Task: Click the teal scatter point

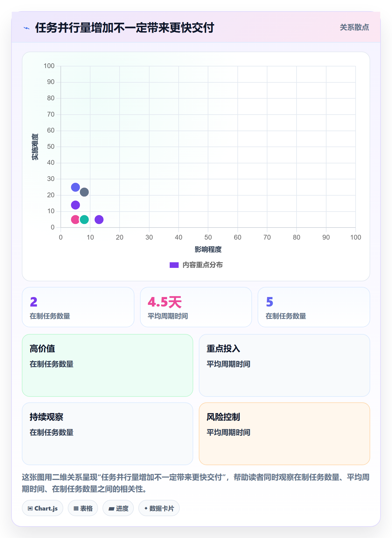Action: (x=84, y=219)
